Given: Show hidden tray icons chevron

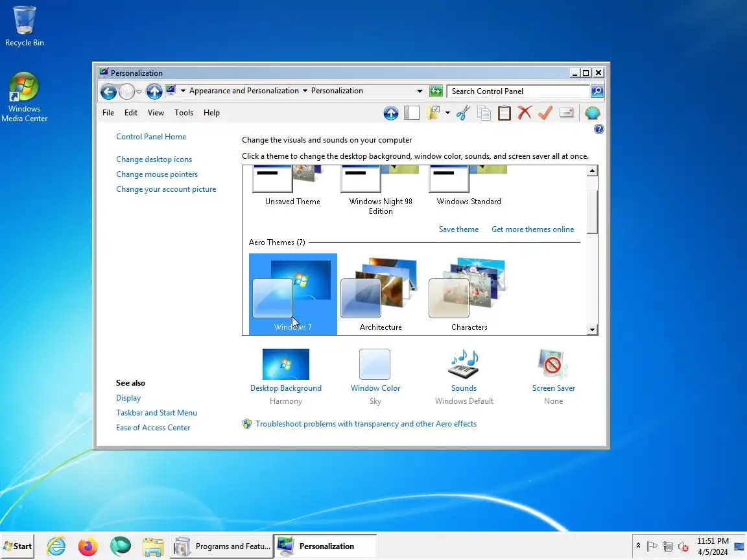Looking at the screenshot, I should [638, 546].
